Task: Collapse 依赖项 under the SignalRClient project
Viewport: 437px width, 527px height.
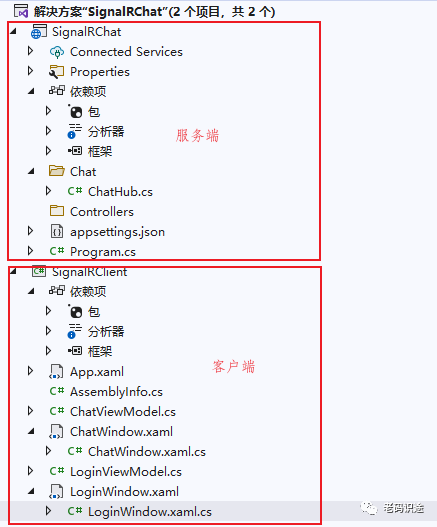Action: 31,291
